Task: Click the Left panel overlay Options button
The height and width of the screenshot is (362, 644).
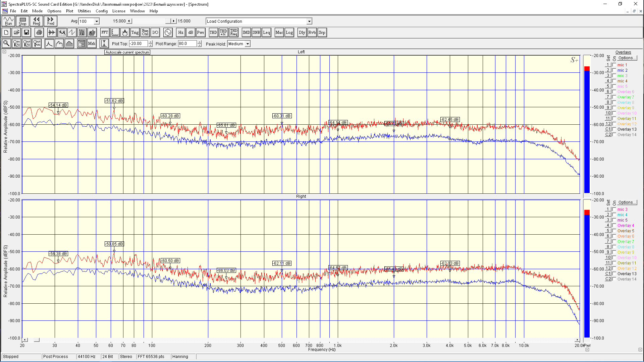Action: tap(627, 58)
